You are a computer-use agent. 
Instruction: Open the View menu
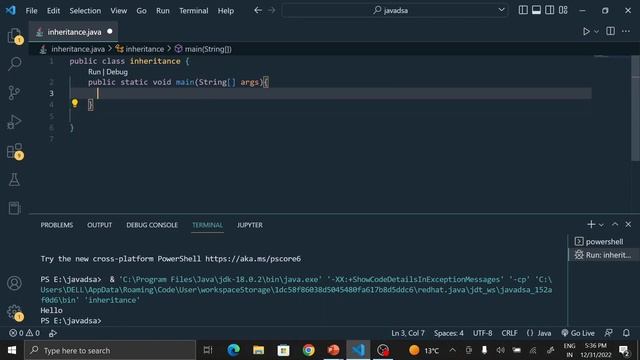coord(118,11)
